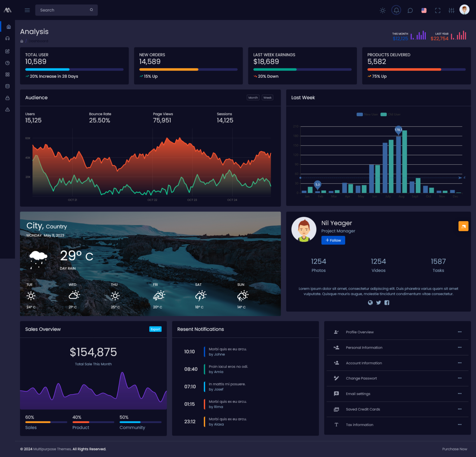Viewport: 476px width, 457px height.
Task: Switch Audience chart to Week view
Action: point(267,98)
